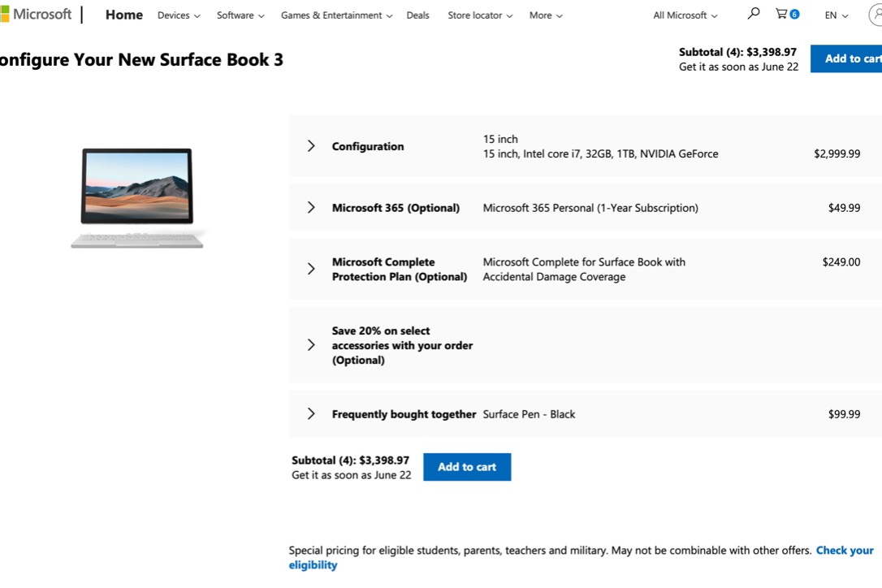Open the EN language selector
The image size is (882, 588).
coord(836,15)
